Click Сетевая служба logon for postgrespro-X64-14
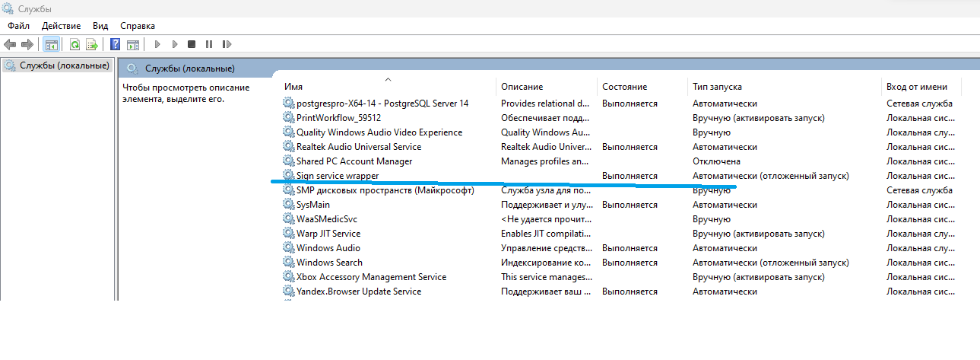Image resolution: width=980 pixels, height=360 pixels. 919,104
